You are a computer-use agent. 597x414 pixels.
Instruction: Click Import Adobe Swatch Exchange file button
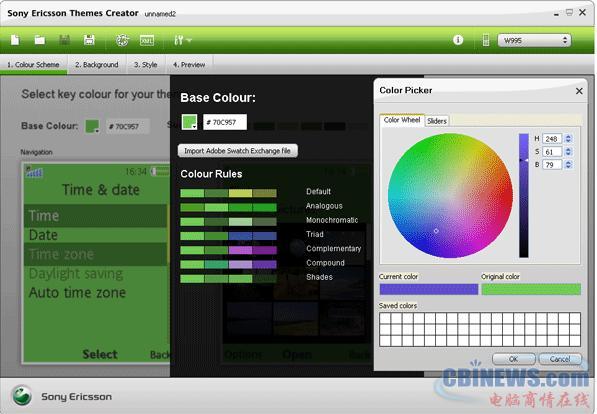[x=238, y=151]
